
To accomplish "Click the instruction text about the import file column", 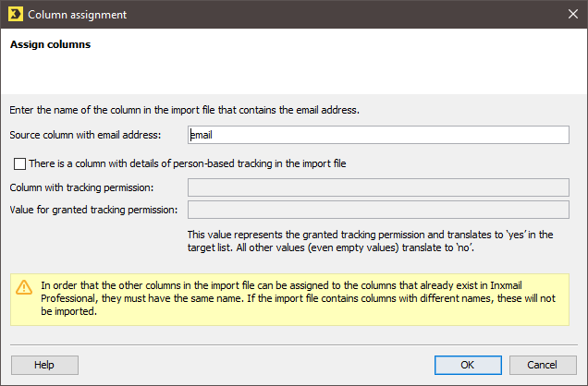I will 185,110.
